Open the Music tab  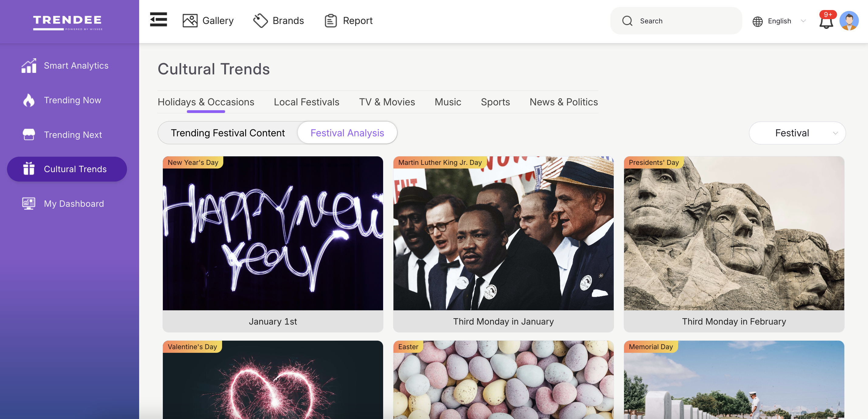448,102
